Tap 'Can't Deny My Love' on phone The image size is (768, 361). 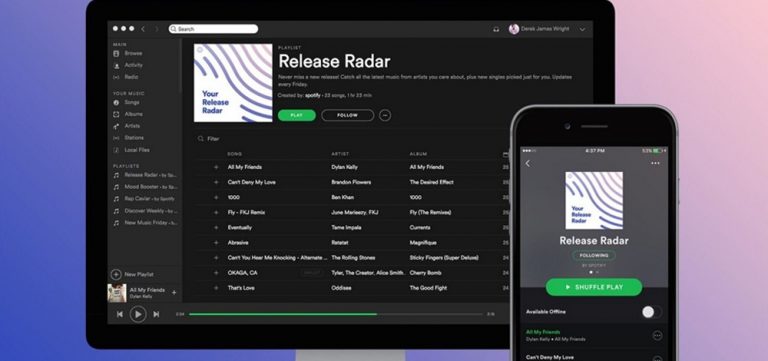point(550,358)
